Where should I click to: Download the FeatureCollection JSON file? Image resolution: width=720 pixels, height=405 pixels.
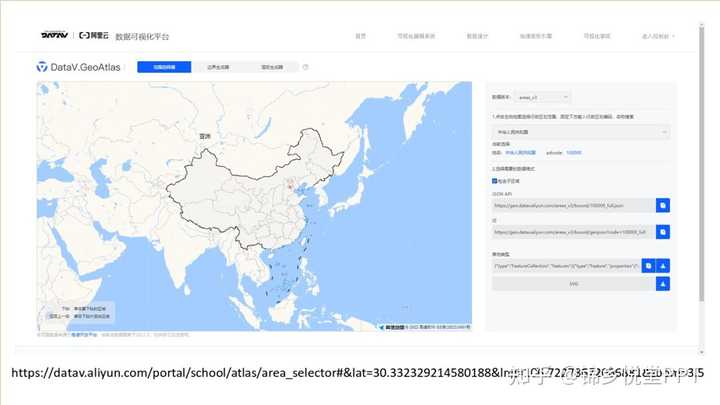point(663,266)
